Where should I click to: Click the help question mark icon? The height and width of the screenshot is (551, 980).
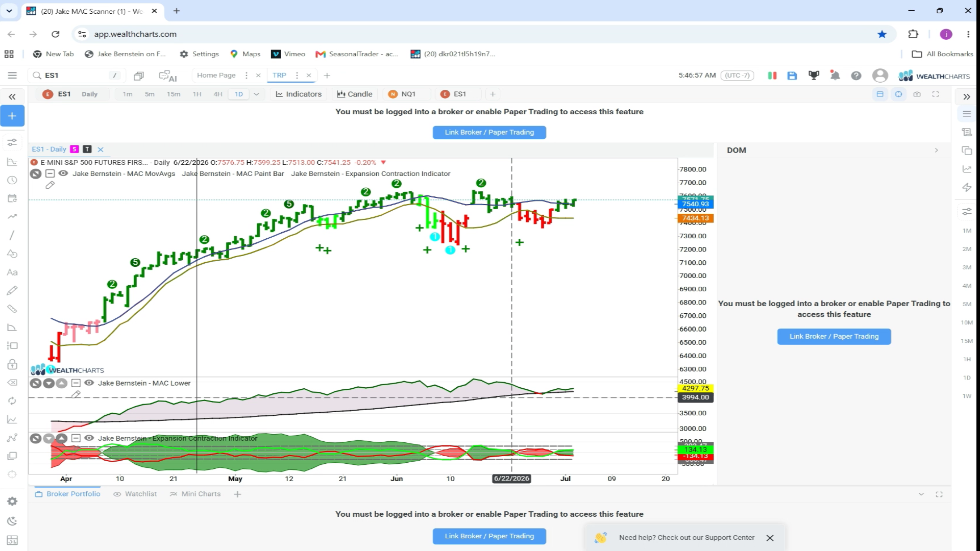point(856,76)
